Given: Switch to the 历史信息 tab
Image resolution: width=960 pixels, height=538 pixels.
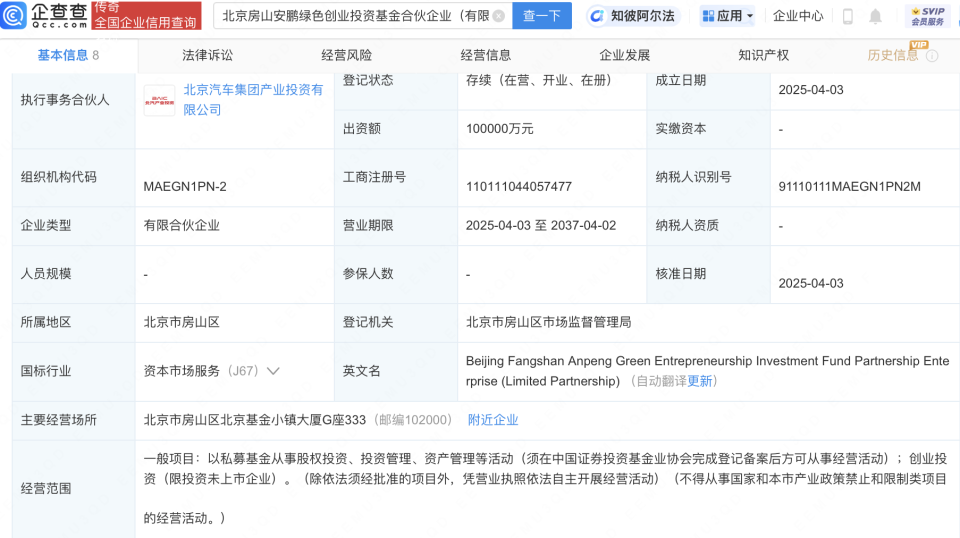Looking at the screenshot, I should 893,56.
